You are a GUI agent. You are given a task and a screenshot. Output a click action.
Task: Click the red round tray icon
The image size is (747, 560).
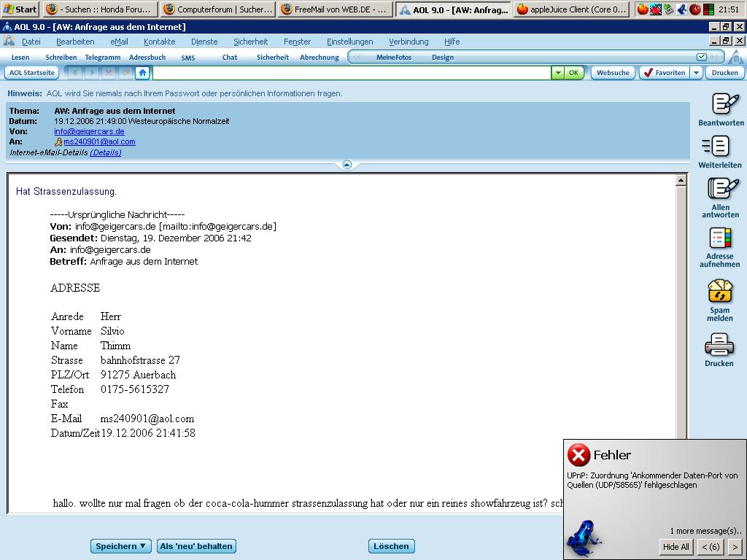695,9
